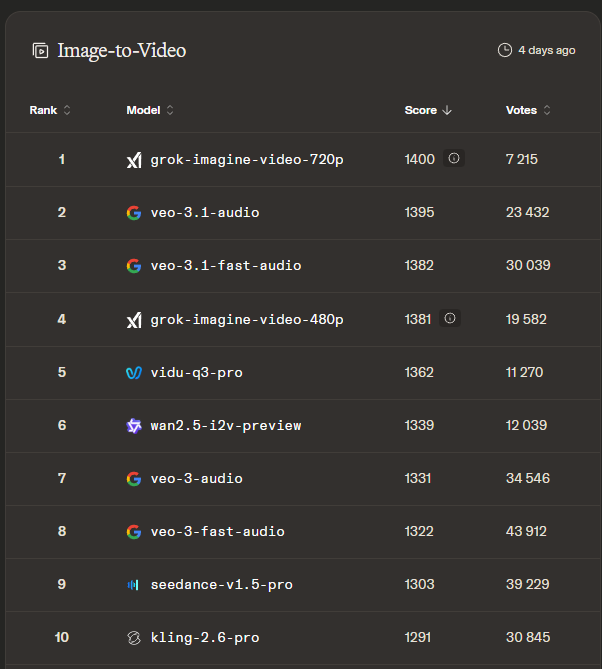
Task: Click the xAI logo for grok-imagine-video-720p
Action: pyautogui.click(x=134, y=159)
